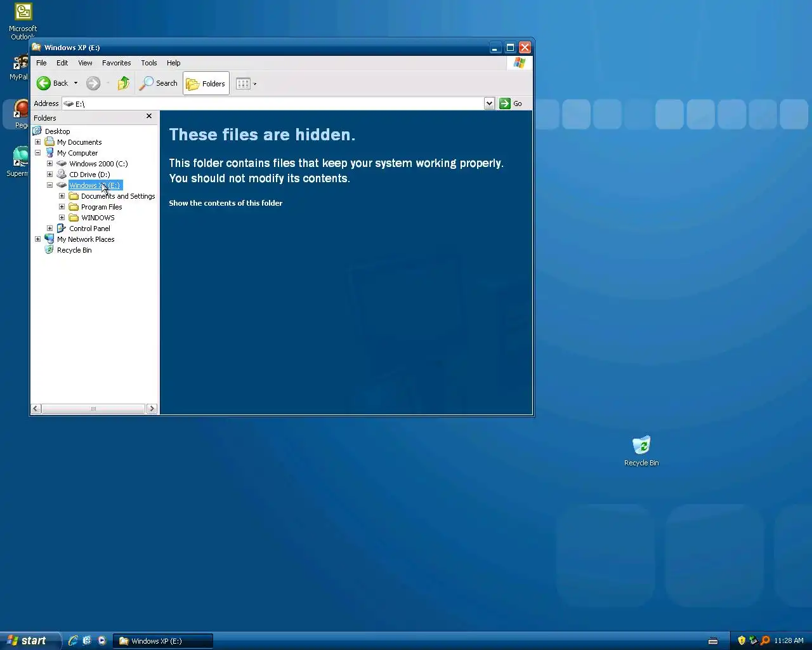Viewport: 812px width, 650px height.
Task: Click the grey Forward arrow icon
Action: click(x=93, y=83)
